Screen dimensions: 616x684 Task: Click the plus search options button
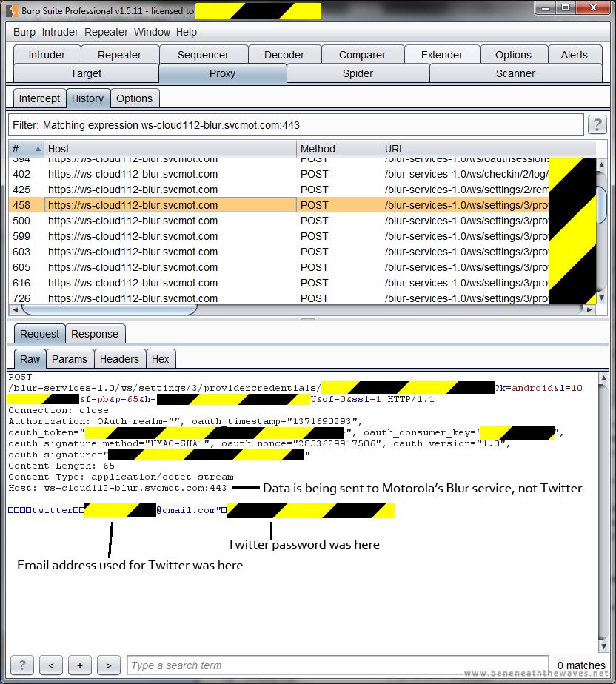[80, 665]
